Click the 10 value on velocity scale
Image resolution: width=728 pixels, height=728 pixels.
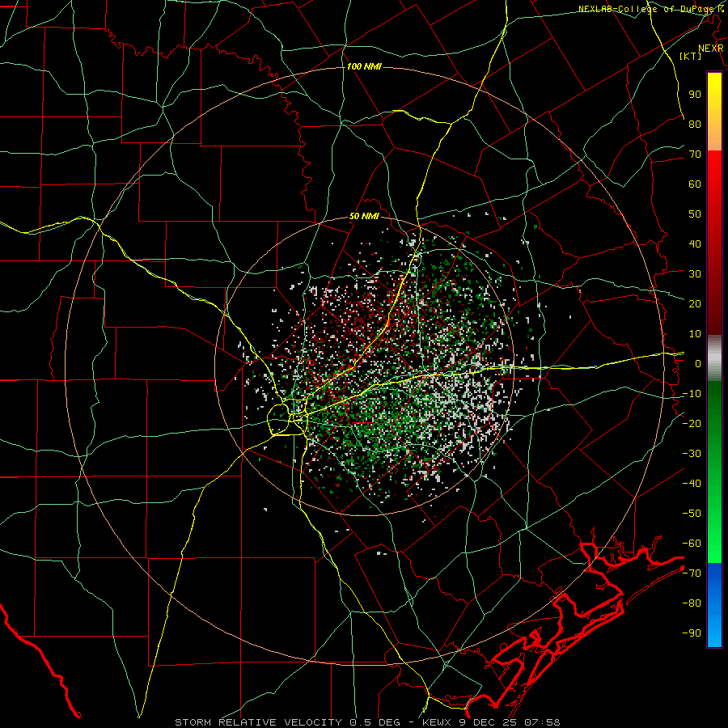pos(695,334)
